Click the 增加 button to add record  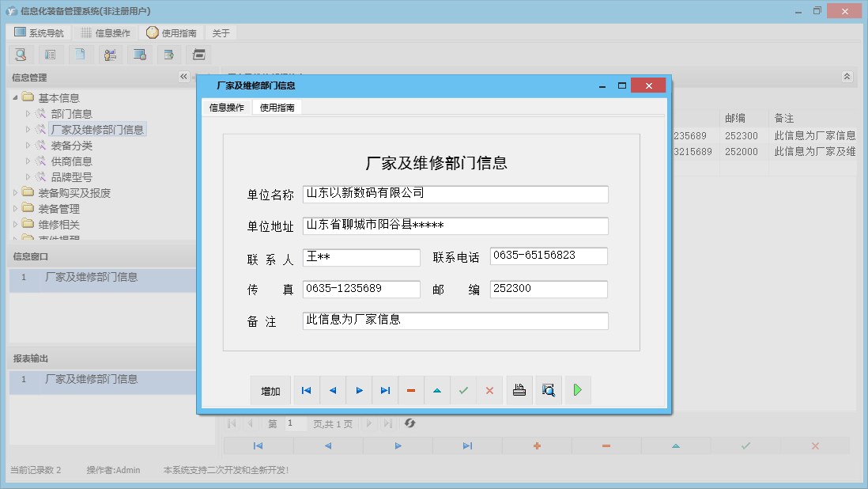[x=271, y=390]
